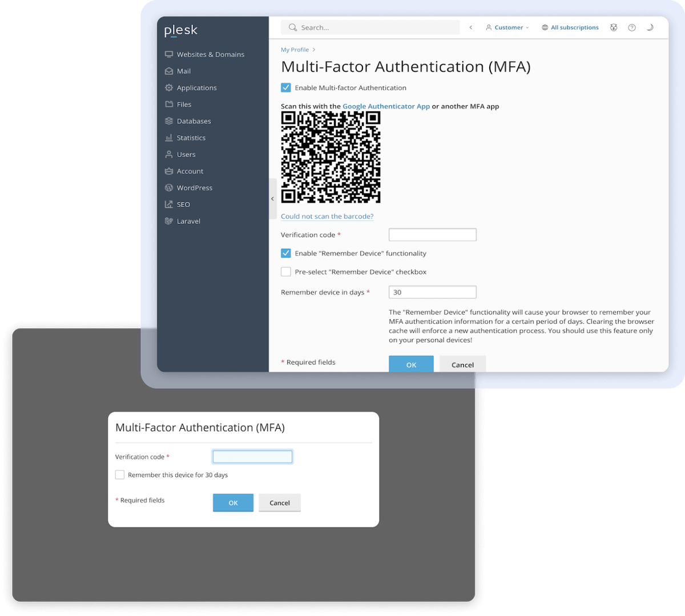This screenshot has width=685, height=616.
Task: Click the Remember device in days field
Action: pos(432,292)
